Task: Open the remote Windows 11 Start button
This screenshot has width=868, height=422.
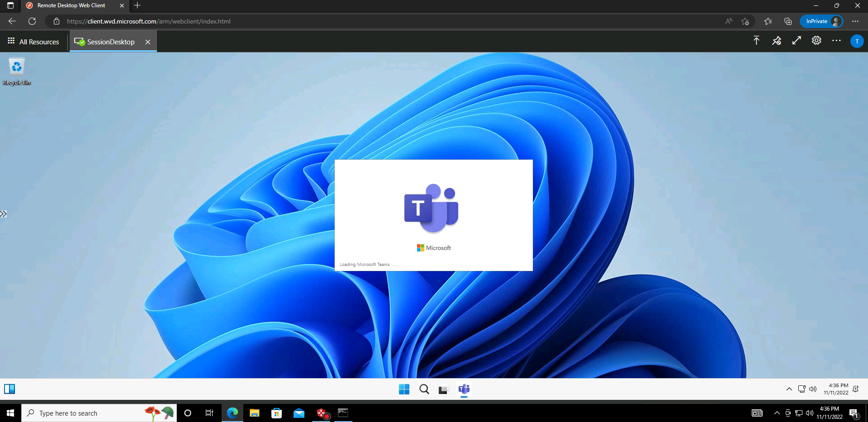Action: [x=404, y=389]
